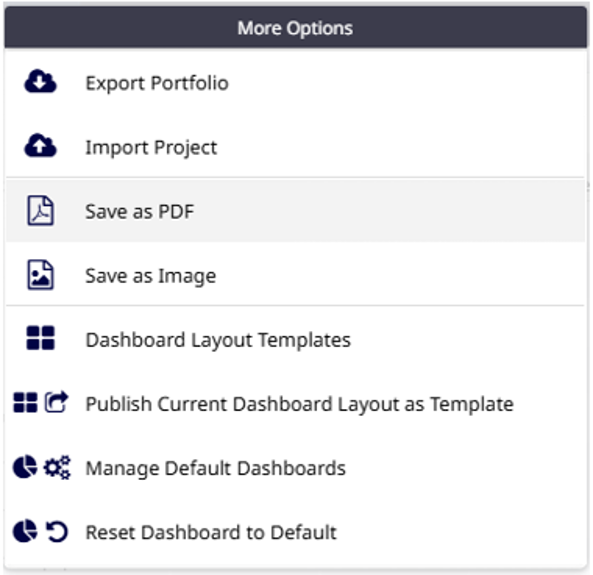This screenshot has height=575, width=593.
Task: Click the pie chart icon beside Reset Dashboard
Action: [x=25, y=531]
